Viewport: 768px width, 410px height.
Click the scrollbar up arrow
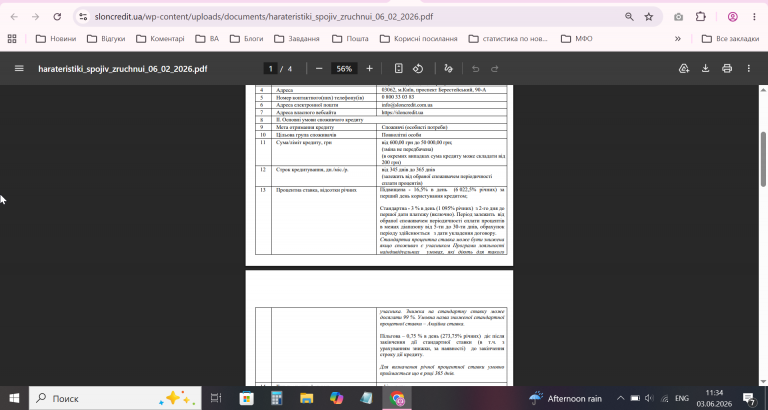[x=763, y=90]
